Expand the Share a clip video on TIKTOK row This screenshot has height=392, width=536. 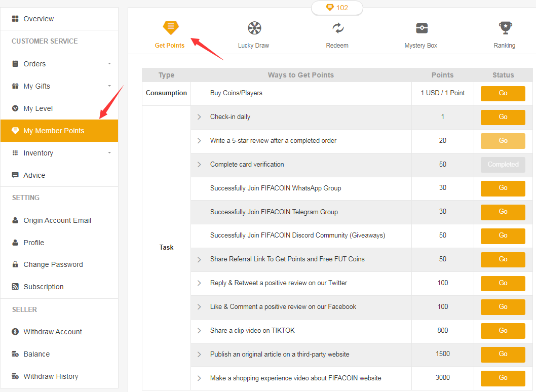pyautogui.click(x=199, y=331)
